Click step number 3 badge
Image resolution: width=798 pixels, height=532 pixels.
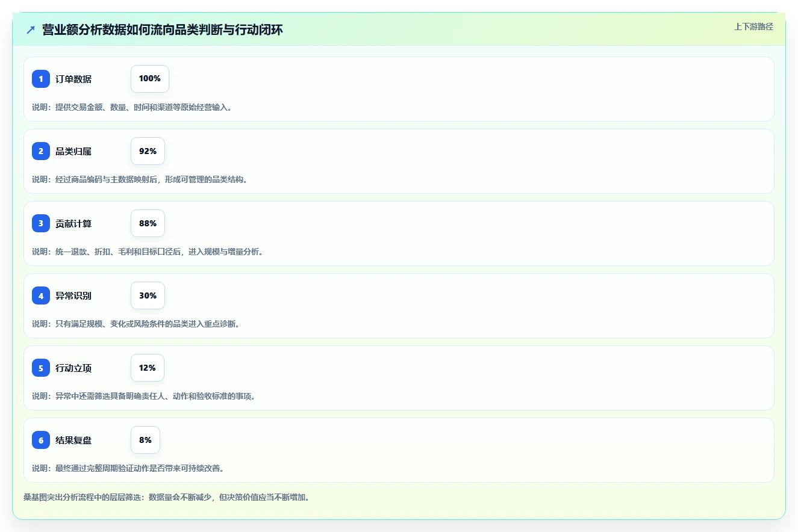pos(41,223)
